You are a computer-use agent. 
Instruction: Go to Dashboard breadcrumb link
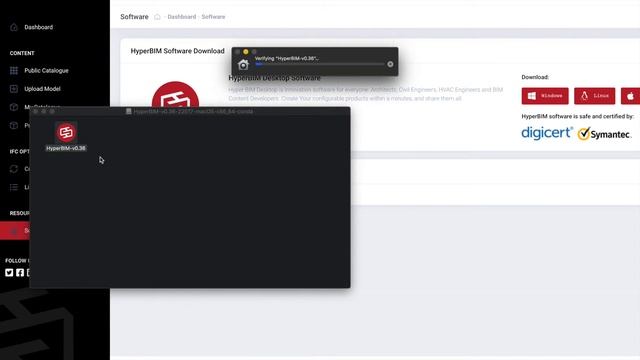pyautogui.click(x=182, y=17)
